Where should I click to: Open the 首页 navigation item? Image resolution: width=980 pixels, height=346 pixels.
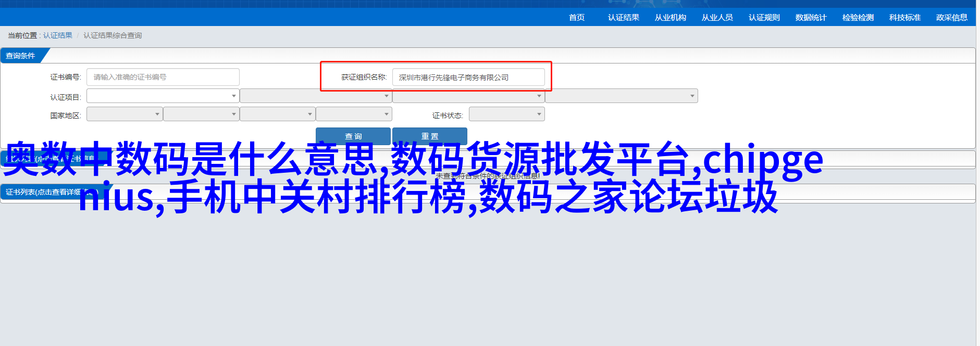(x=577, y=18)
